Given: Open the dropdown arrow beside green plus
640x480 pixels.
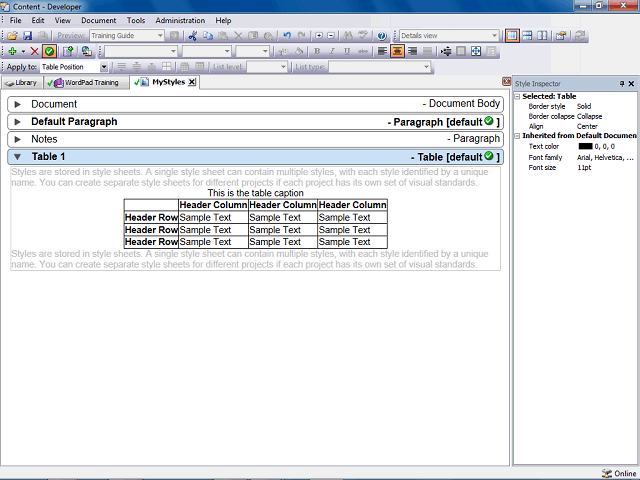Looking at the screenshot, I should [x=23, y=51].
